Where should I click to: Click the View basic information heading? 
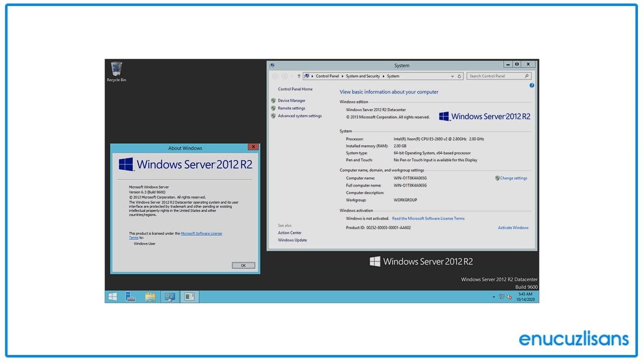389,92
